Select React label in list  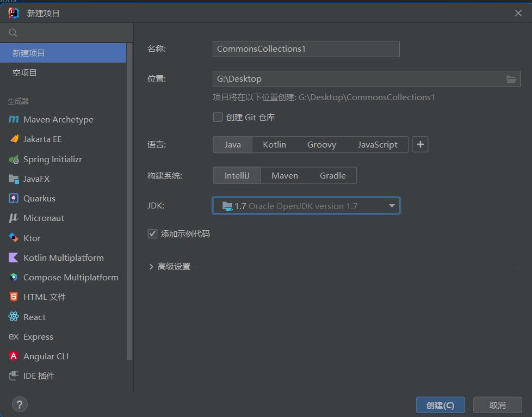35,317
